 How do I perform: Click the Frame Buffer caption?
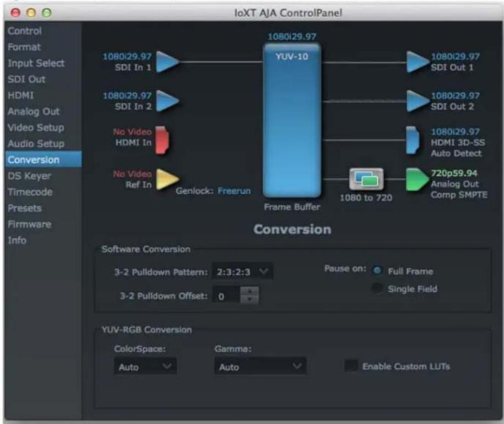pos(292,207)
